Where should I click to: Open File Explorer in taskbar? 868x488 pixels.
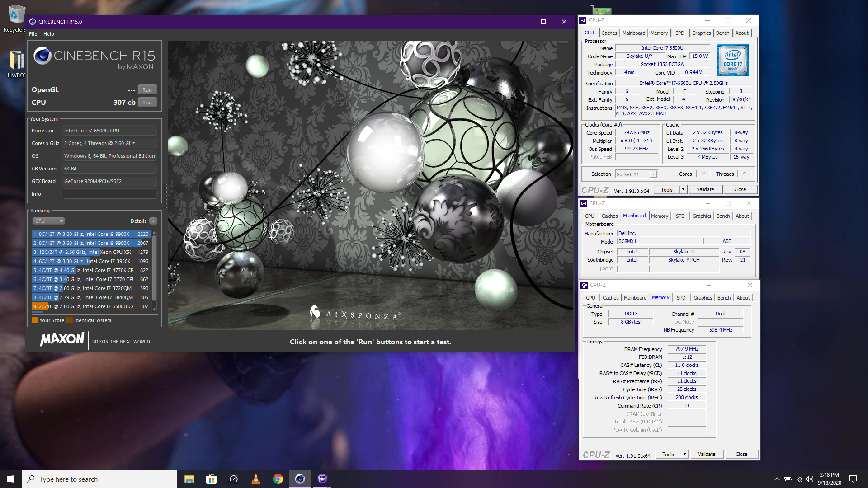tap(189, 479)
